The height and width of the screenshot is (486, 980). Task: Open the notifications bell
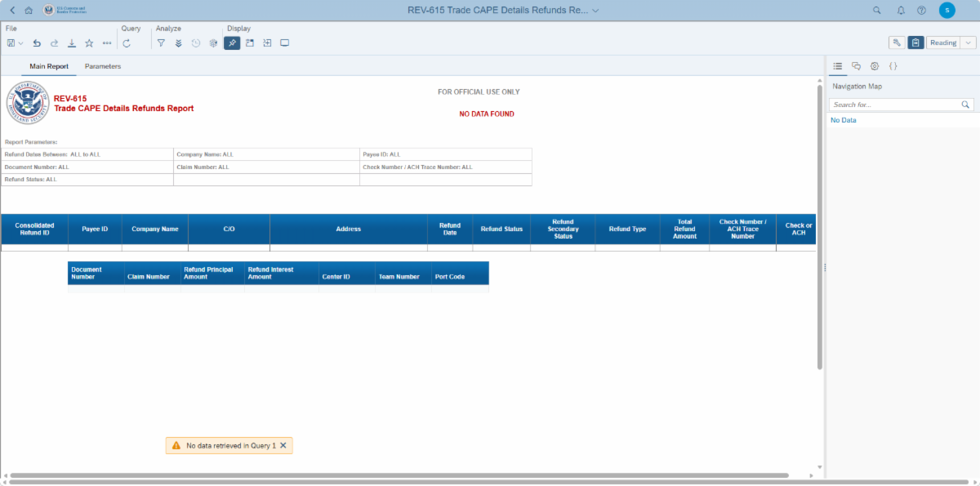click(901, 11)
